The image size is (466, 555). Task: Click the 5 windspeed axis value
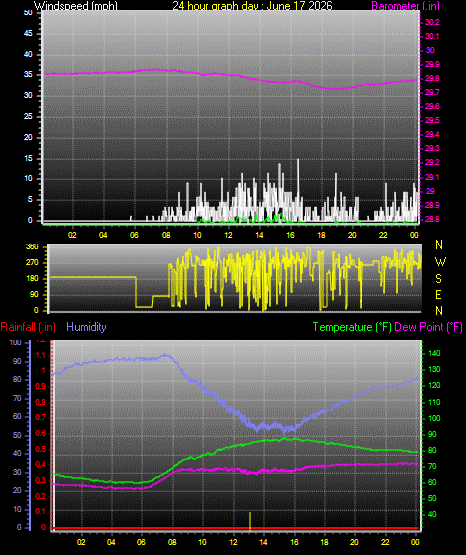pyautogui.click(x=30, y=200)
